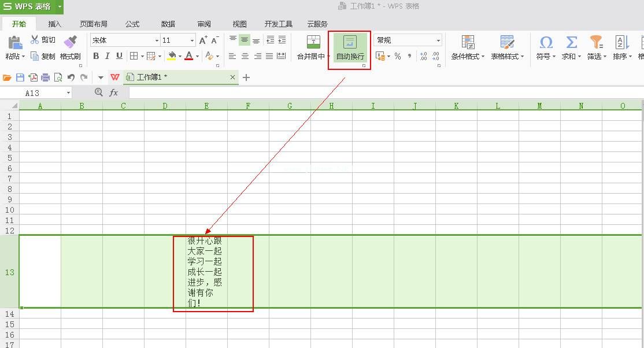The image size is (644, 348).
Task: Open the Formulas (公式) ribbon tab
Action: 132,24
